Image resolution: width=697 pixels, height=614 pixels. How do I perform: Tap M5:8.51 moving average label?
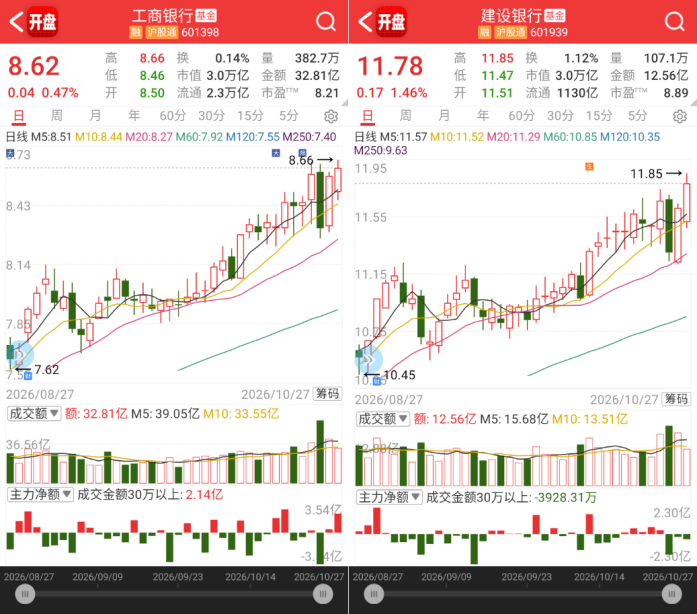click(50, 136)
